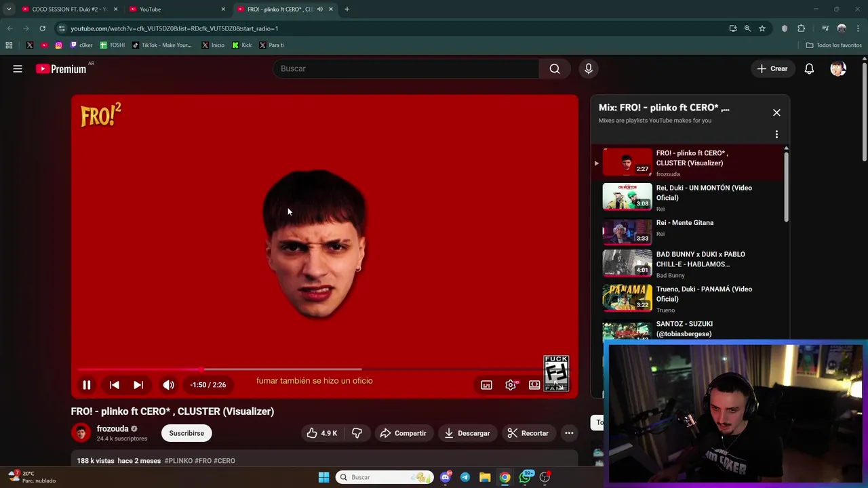Close the Mix playlist panel

tap(776, 113)
